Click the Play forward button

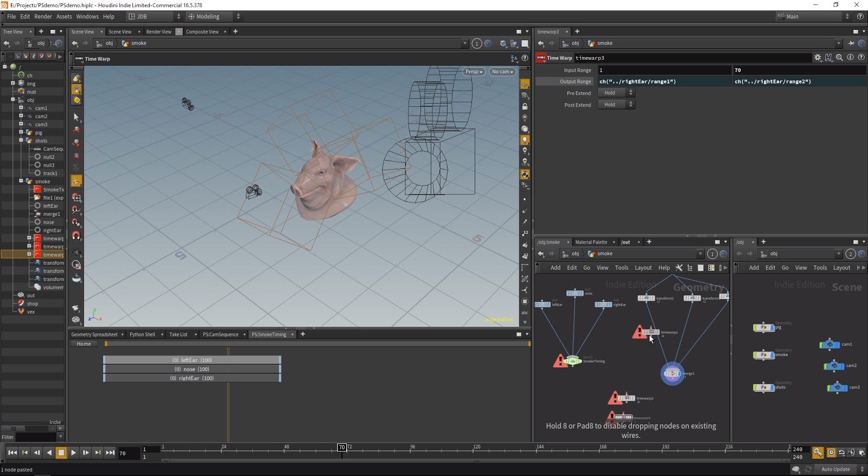tap(74, 453)
